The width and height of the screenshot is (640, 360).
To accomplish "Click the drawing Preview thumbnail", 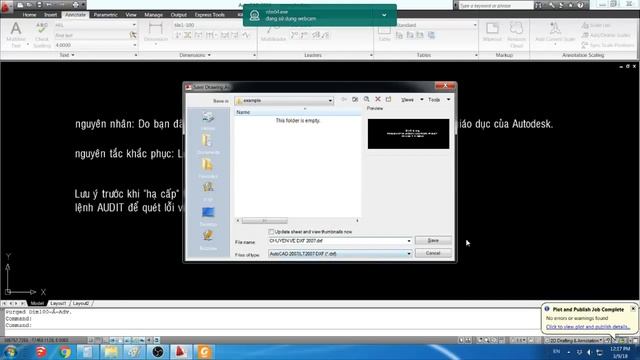I will [408, 134].
